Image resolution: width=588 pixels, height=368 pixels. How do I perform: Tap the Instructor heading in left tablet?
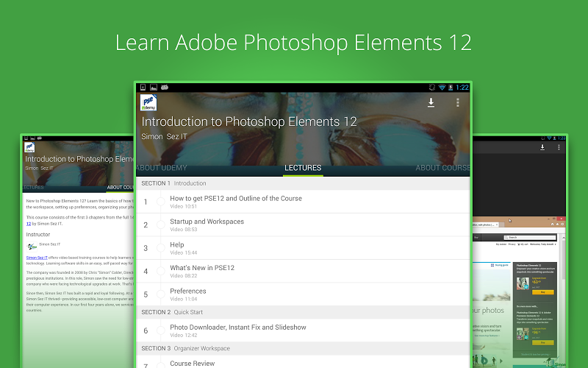point(38,234)
